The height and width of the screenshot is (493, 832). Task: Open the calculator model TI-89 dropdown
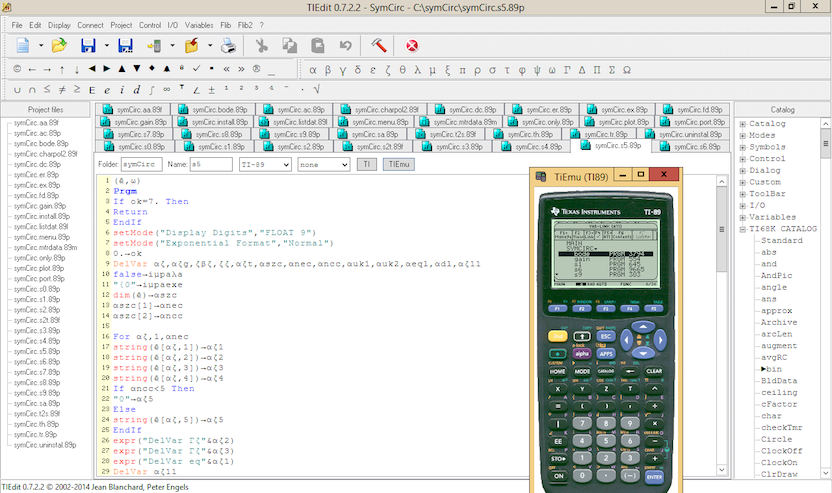265,165
